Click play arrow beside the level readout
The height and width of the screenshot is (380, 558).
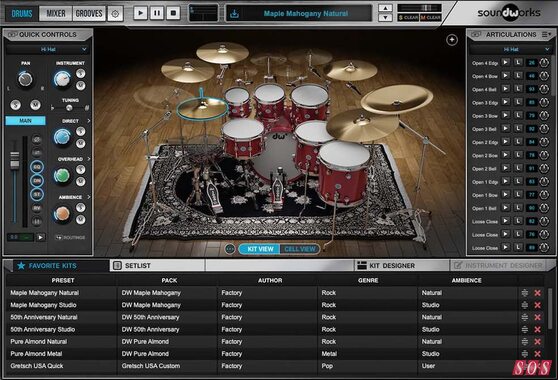(x=41, y=237)
